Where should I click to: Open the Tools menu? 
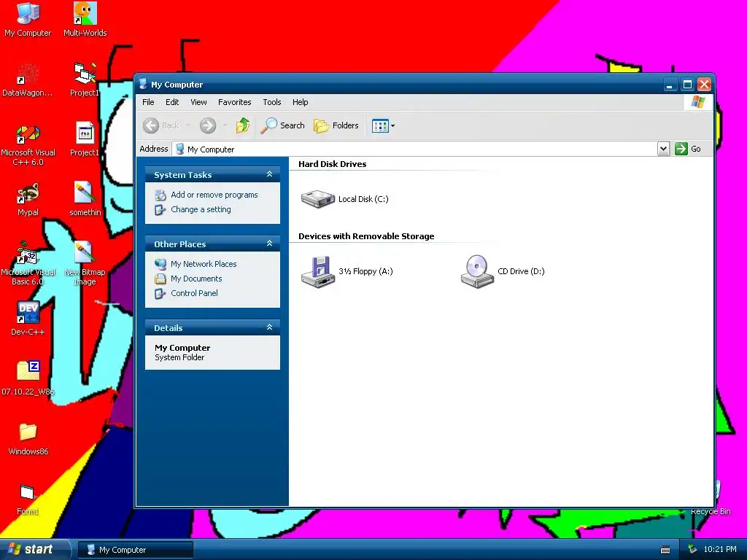tap(272, 102)
